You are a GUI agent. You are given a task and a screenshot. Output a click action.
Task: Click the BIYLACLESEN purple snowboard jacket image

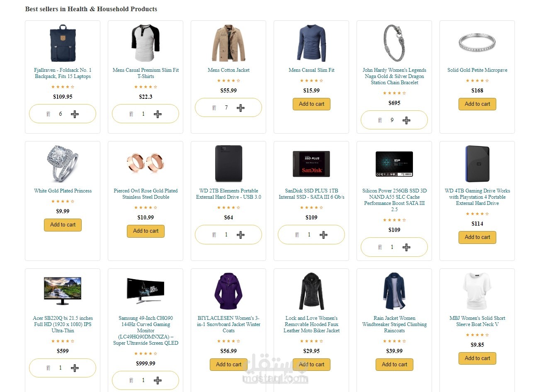[x=228, y=291]
